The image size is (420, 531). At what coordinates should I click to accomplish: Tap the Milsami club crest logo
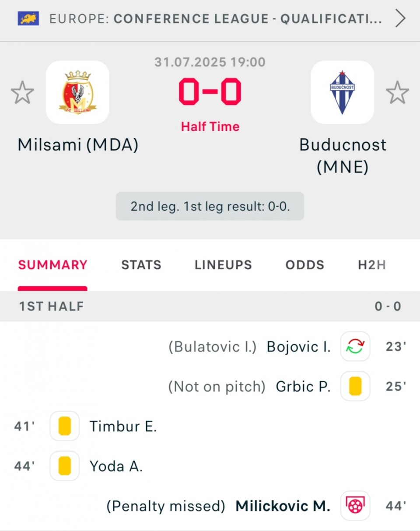[x=77, y=92]
